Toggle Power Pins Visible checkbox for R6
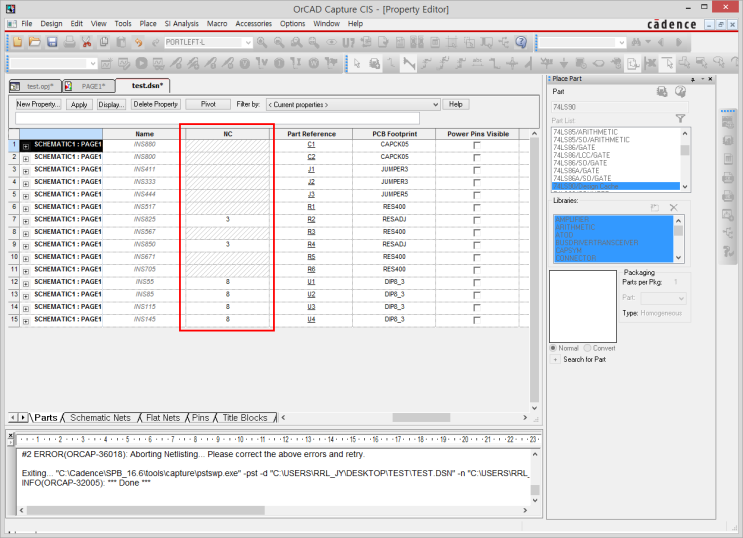 click(x=477, y=270)
